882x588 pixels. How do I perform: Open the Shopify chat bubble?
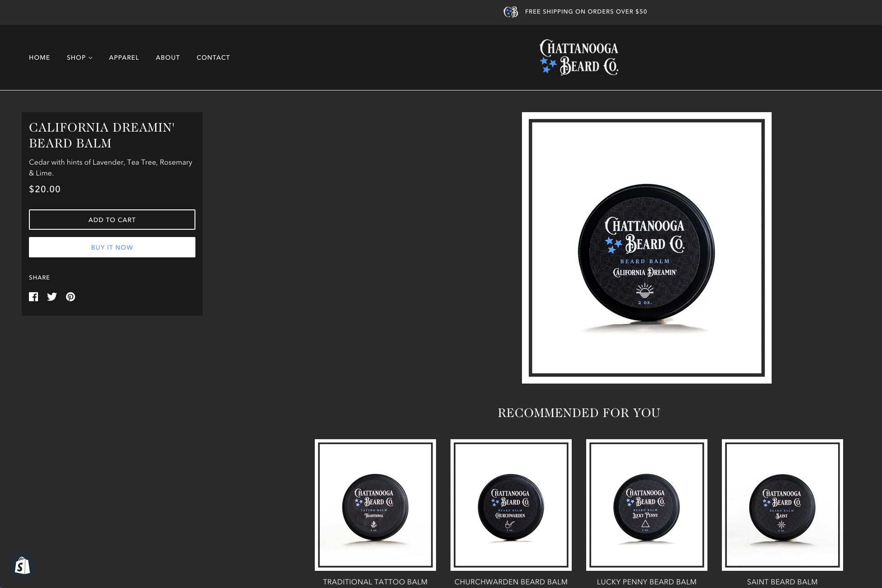point(22,565)
